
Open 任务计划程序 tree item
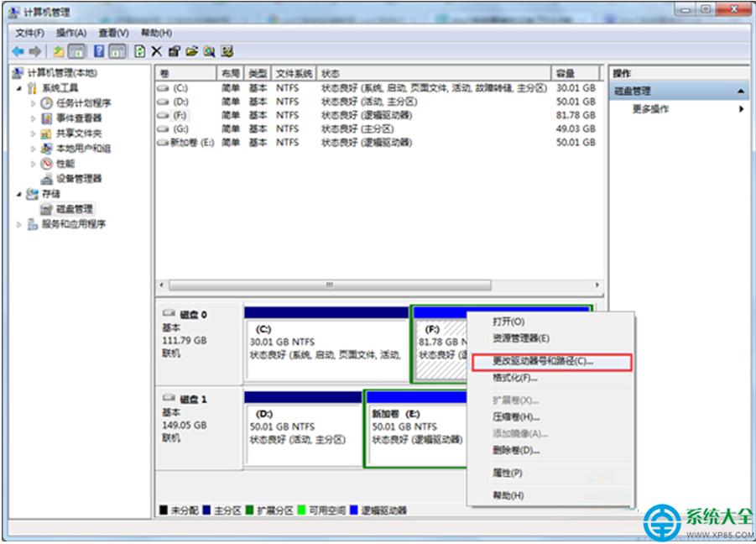(x=83, y=102)
